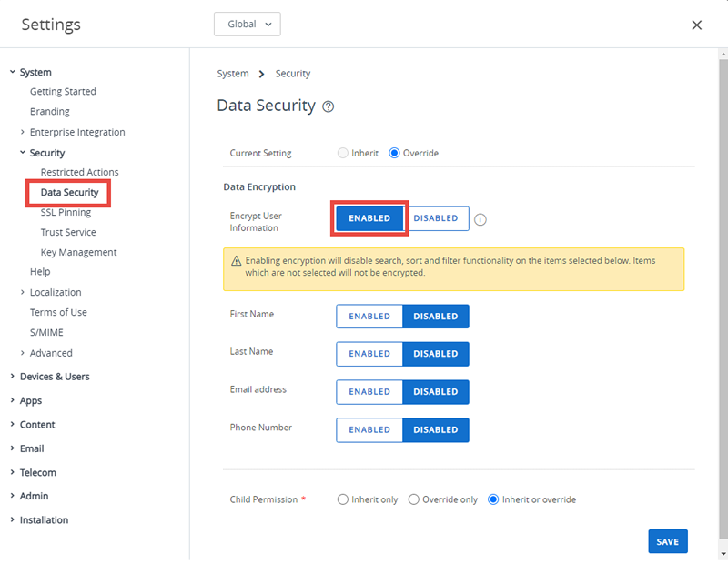Expand the Advanced node

pos(22,353)
